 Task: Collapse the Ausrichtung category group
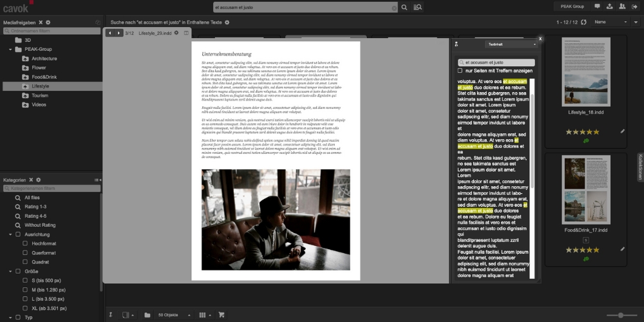10,234
